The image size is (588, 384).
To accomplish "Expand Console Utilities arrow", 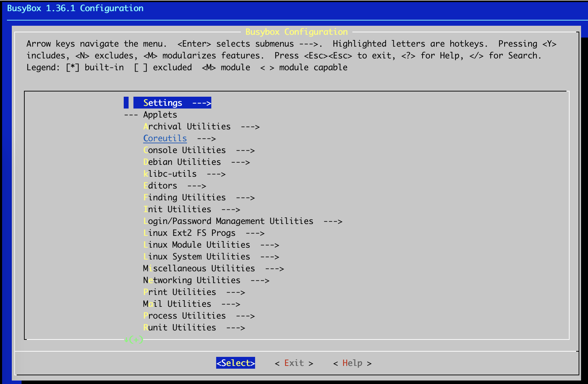I will click(x=245, y=150).
